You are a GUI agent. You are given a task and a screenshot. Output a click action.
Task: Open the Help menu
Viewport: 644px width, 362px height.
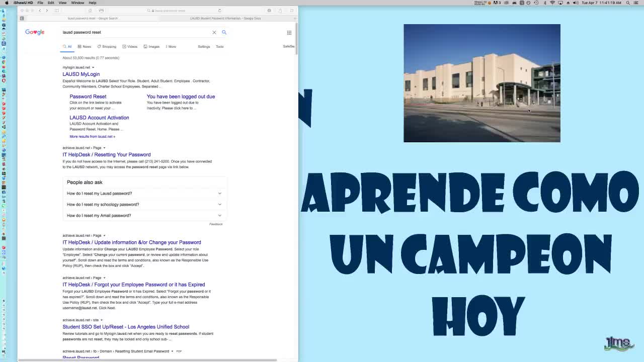click(x=93, y=3)
